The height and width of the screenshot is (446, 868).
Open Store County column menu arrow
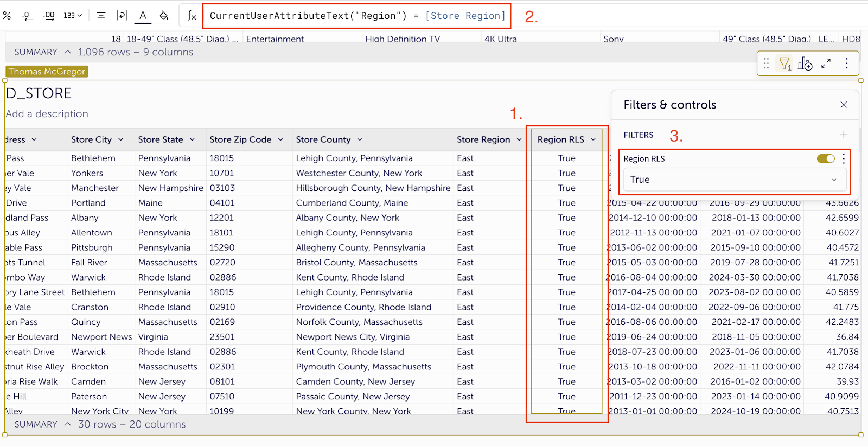pos(360,139)
